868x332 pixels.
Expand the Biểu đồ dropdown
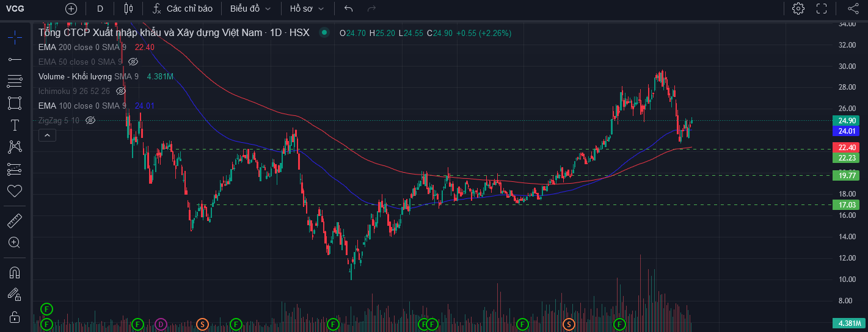(250, 9)
